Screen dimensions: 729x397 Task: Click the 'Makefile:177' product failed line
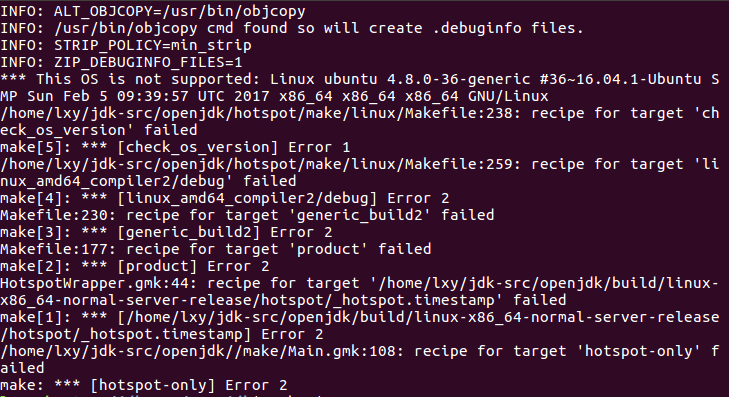coord(215,249)
